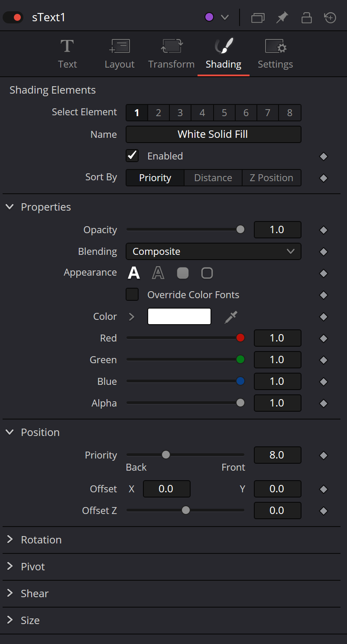Pick a color with the eyedropper

coord(231,317)
